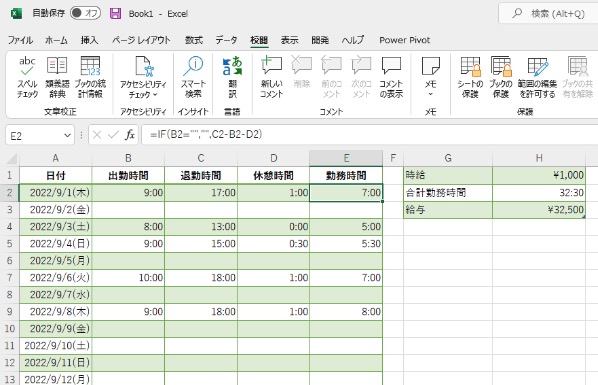598x385 pixels.
Task: Click the 時給 label cell
Action: (x=448, y=175)
